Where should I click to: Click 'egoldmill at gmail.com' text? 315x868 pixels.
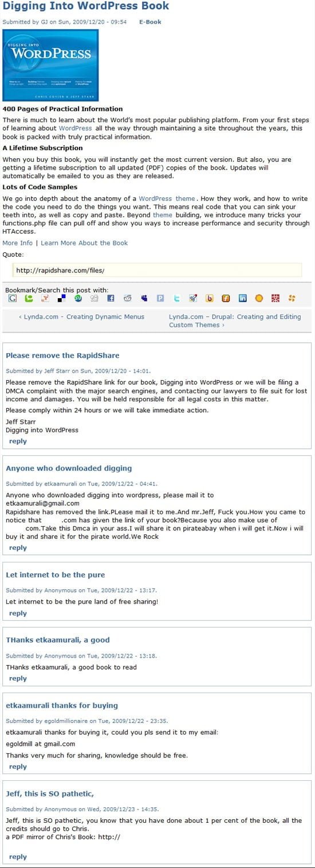(41, 744)
